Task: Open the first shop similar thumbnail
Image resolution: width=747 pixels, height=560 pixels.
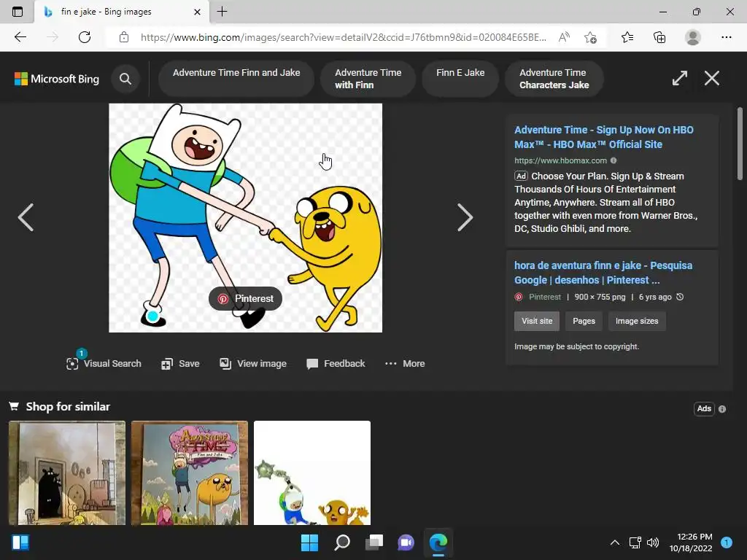Action: tap(67, 472)
